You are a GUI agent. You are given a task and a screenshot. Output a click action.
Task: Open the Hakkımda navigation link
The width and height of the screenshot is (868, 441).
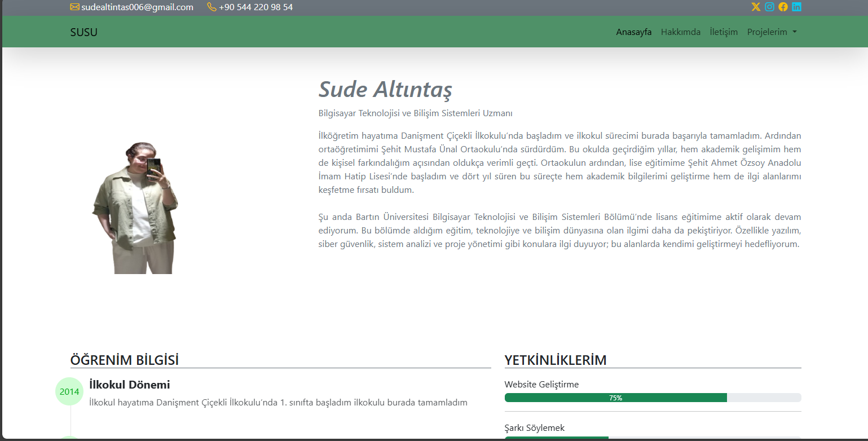click(680, 32)
